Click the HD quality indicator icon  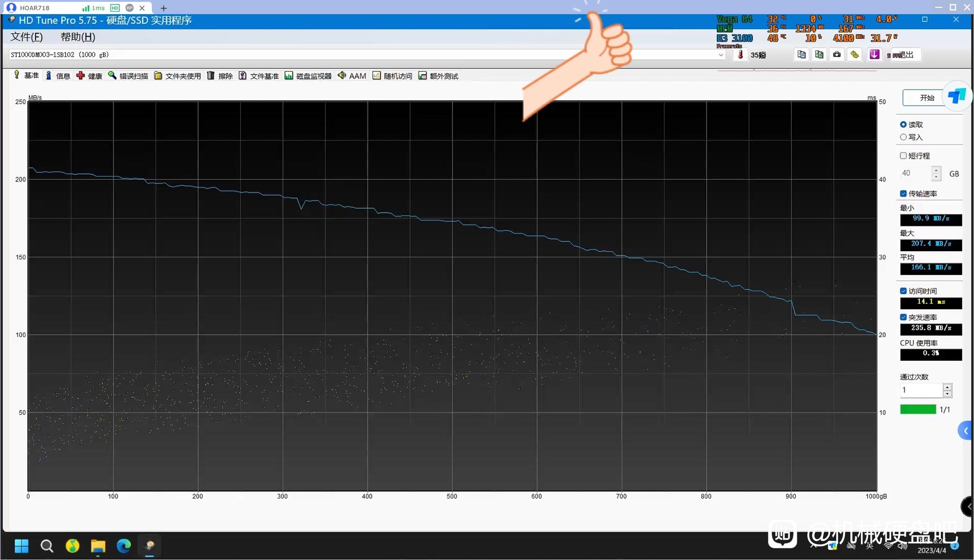coord(115,8)
